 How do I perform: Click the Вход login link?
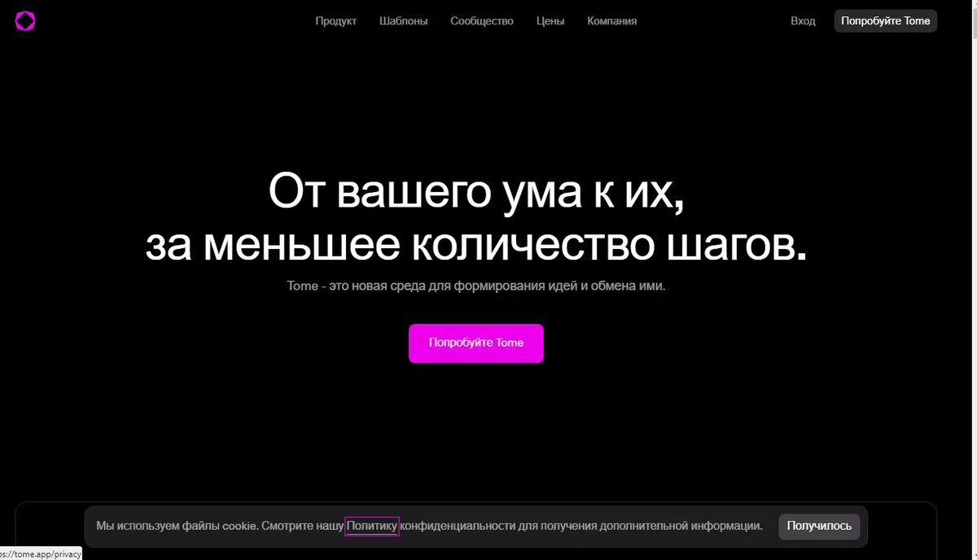point(803,21)
